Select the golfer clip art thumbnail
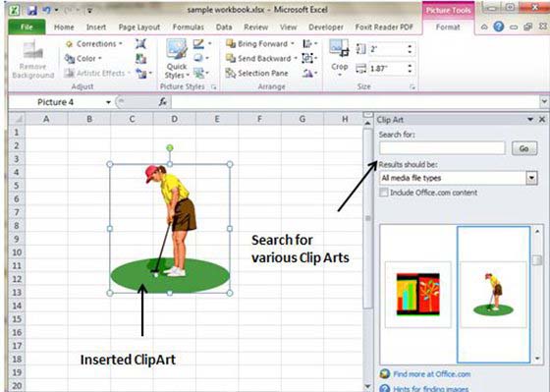Image resolution: width=550 pixels, height=392 pixels. coord(493,295)
